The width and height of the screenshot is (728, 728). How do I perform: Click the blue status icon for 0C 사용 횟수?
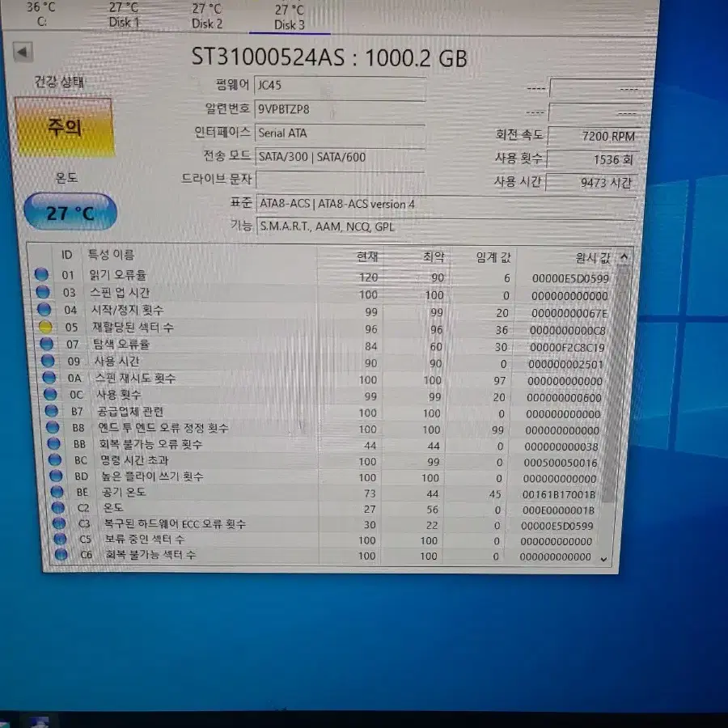[x=50, y=394]
